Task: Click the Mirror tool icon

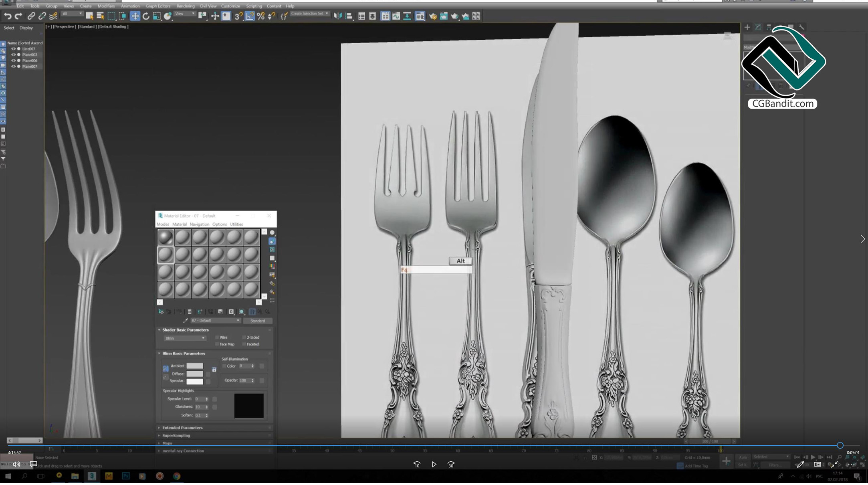Action: pyautogui.click(x=338, y=16)
